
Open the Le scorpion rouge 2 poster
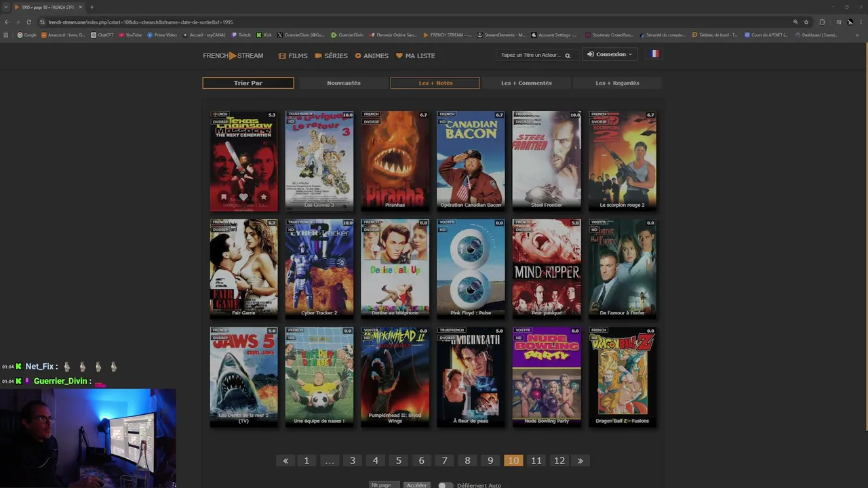coord(623,161)
